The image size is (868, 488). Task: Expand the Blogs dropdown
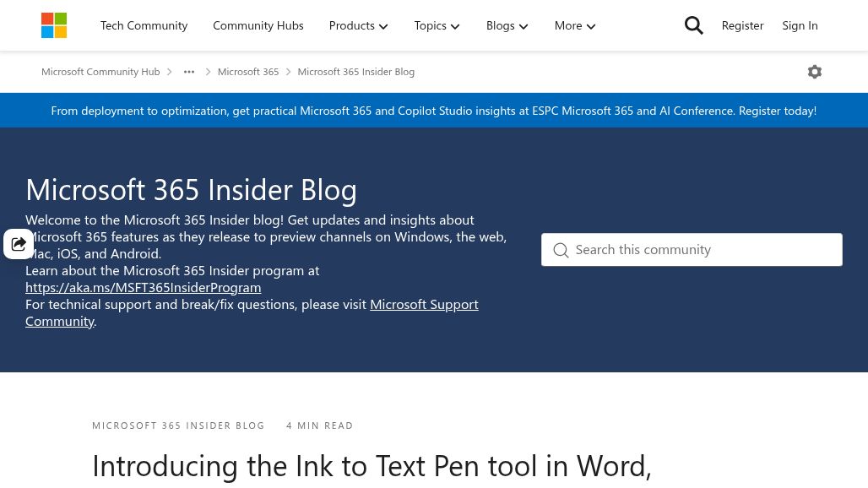507,25
